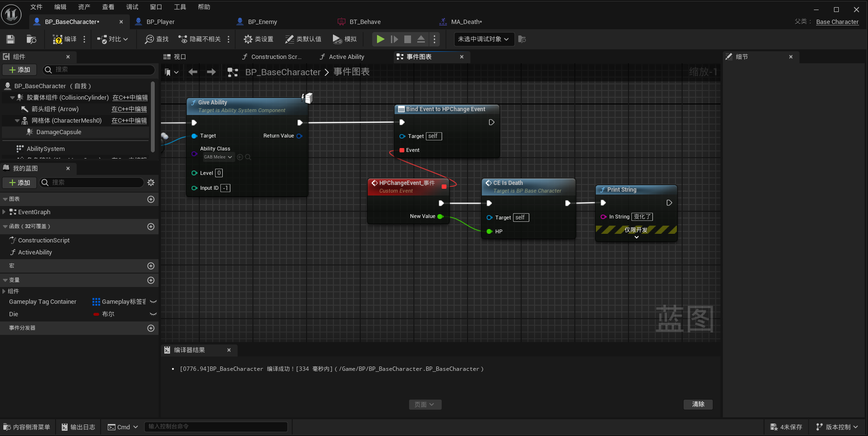Navigate forward in graph history

click(211, 72)
